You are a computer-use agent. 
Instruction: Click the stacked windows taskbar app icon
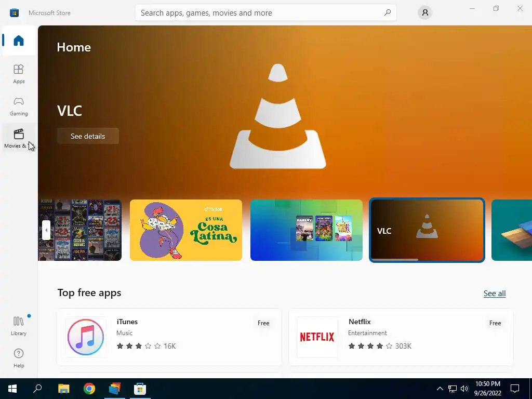tap(115, 389)
